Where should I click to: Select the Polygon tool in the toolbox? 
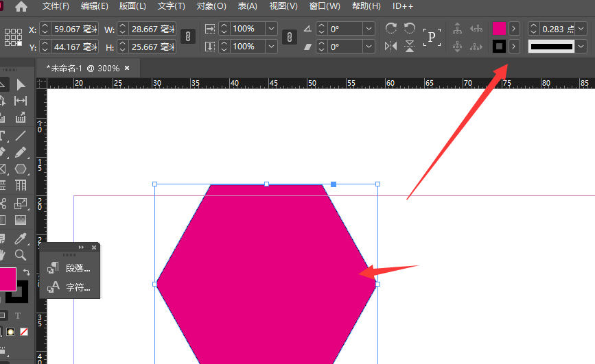tap(21, 169)
